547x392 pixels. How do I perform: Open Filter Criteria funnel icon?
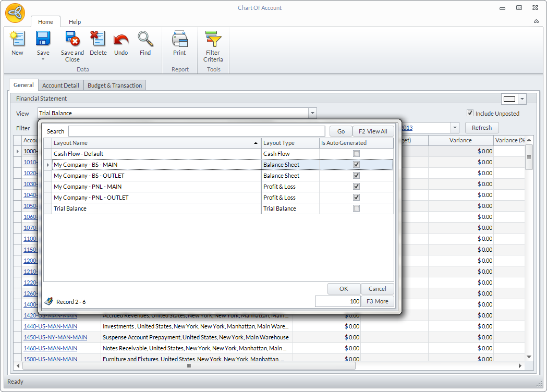click(x=213, y=39)
